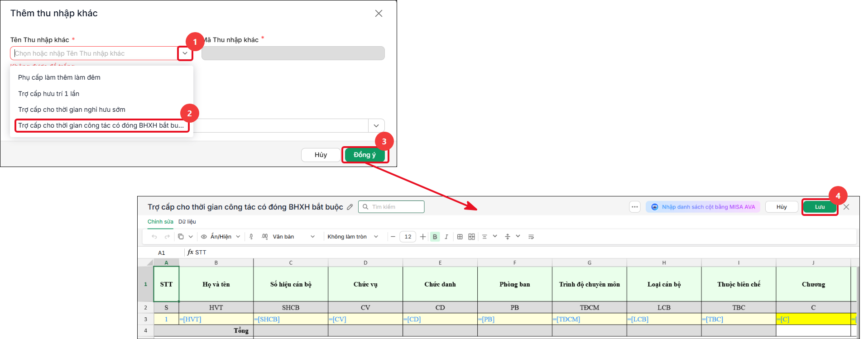Click Hủy button in the dialog
Viewport: 868px width, 339px height.
pyautogui.click(x=321, y=155)
